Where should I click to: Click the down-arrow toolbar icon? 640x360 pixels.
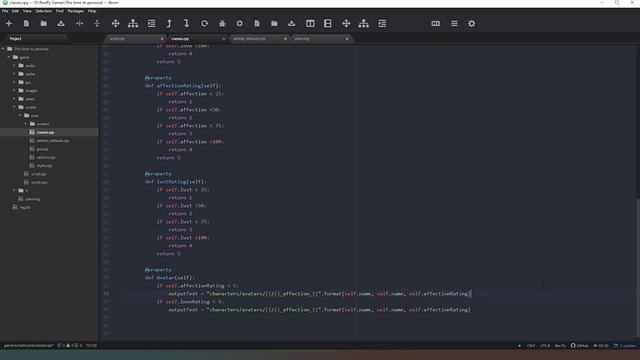tap(187, 24)
